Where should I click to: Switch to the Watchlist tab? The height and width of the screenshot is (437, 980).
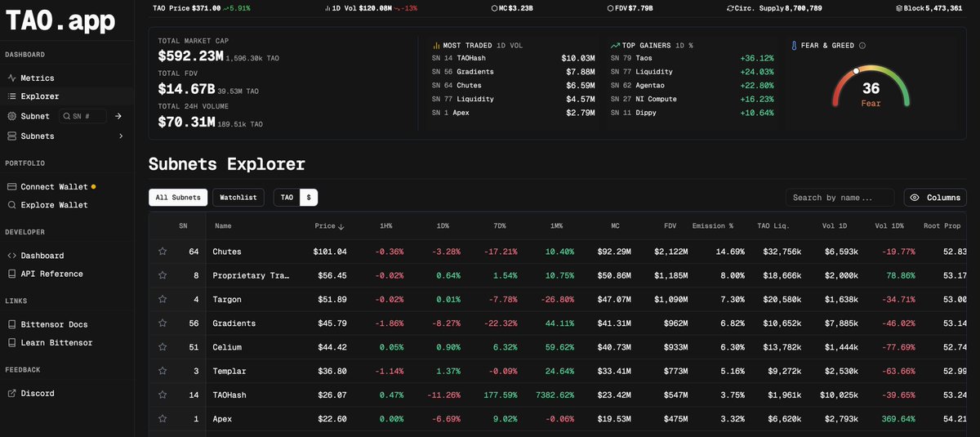(238, 197)
